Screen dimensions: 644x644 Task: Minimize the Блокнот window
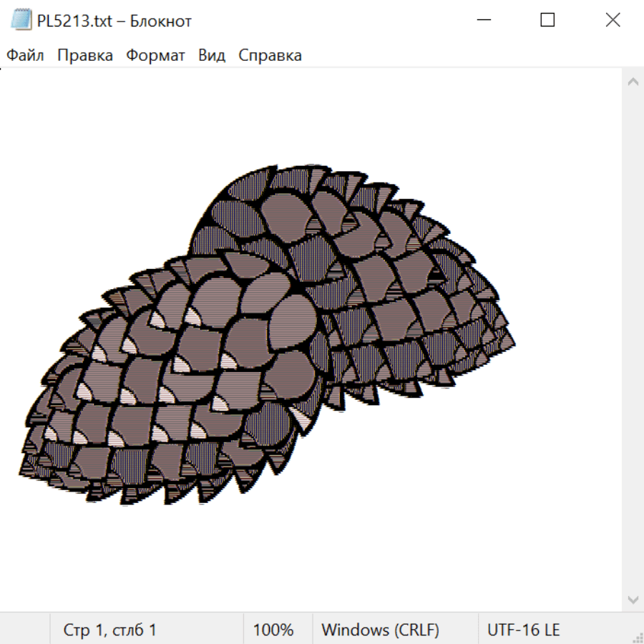click(483, 21)
